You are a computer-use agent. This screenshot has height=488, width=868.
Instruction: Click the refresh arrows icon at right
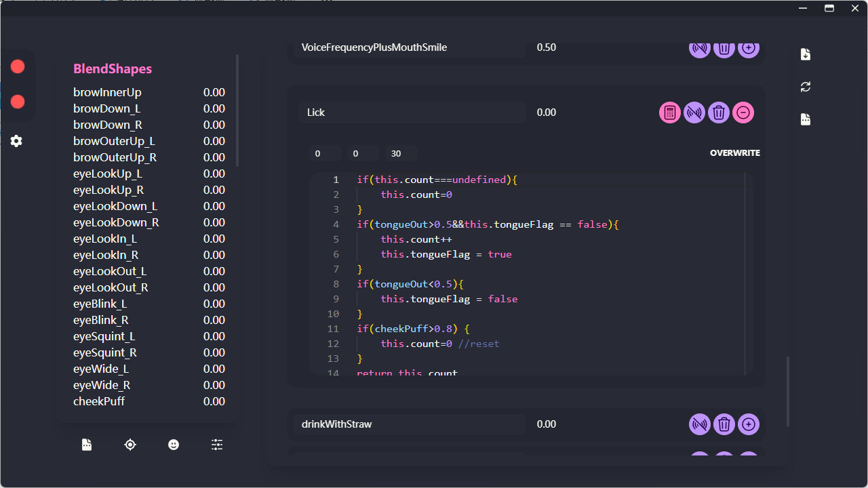tap(806, 87)
